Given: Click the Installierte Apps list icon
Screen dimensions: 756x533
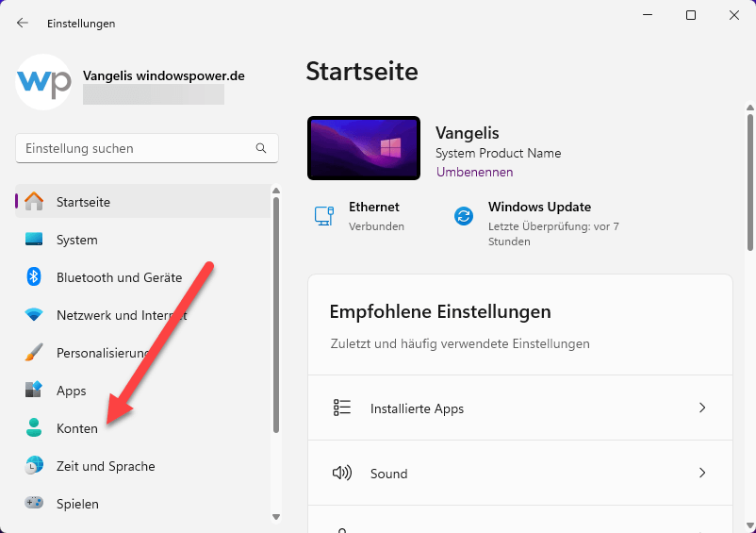Looking at the screenshot, I should (342, 408).
